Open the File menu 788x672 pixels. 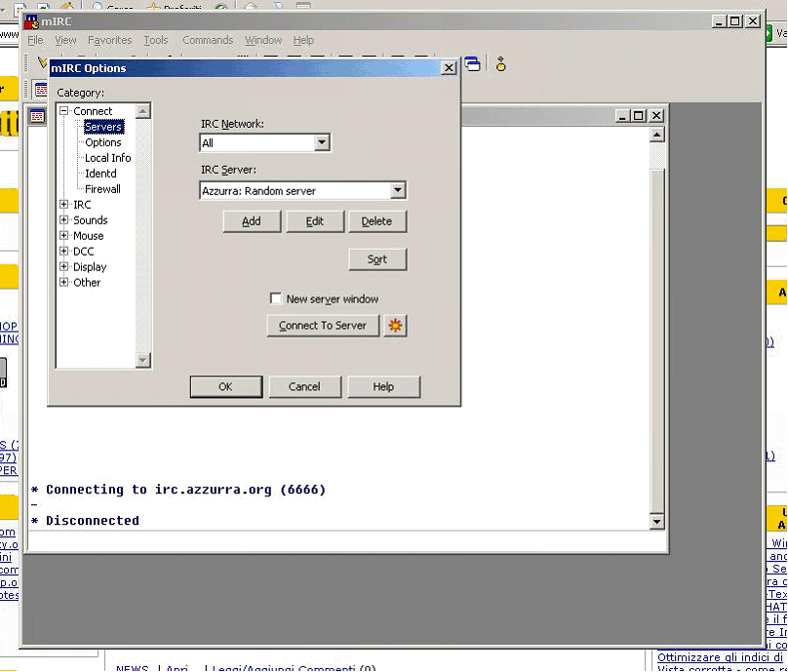(35, 40)
